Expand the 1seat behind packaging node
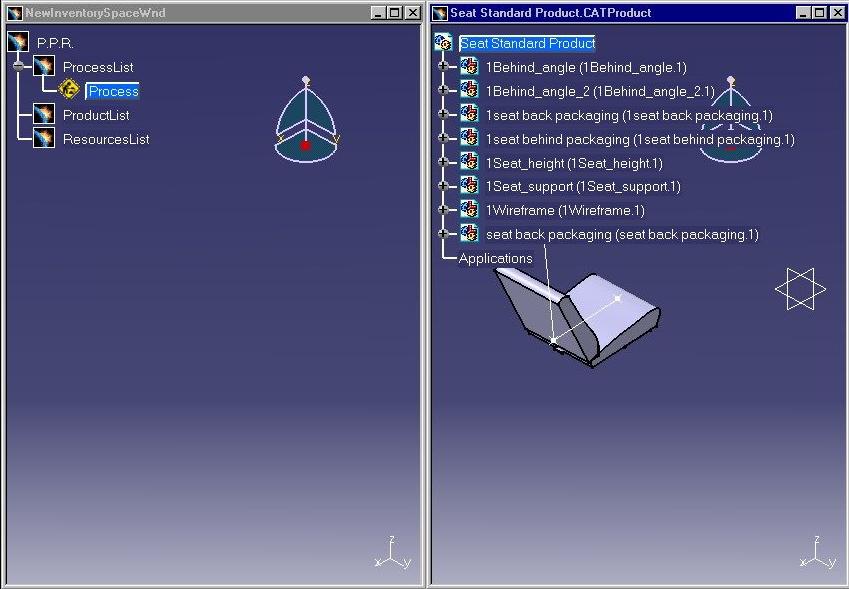The image size is (849, 589). click(443, 138)
